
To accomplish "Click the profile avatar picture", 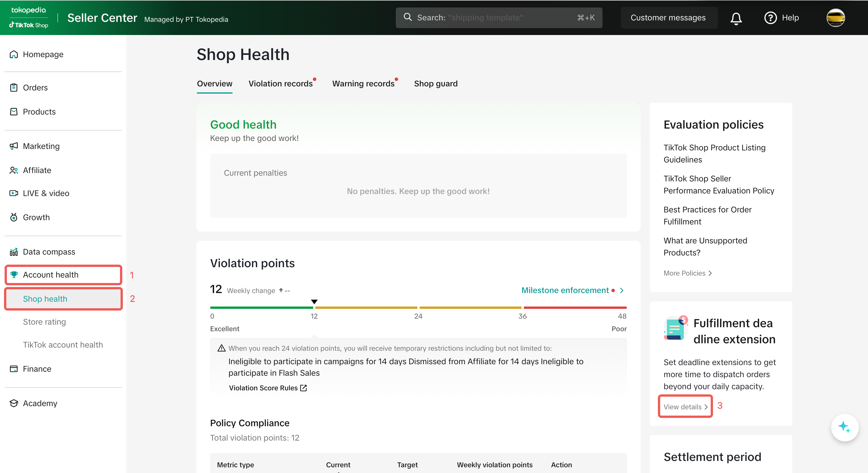I will (835, 18).
